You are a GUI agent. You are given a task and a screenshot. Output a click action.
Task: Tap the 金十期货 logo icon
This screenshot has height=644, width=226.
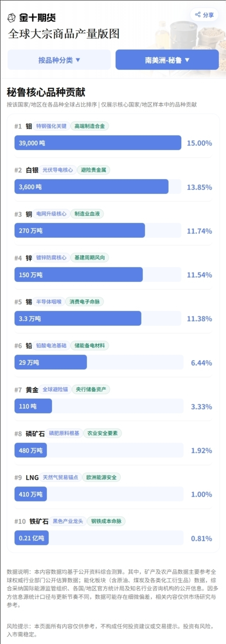click(12, 17)
